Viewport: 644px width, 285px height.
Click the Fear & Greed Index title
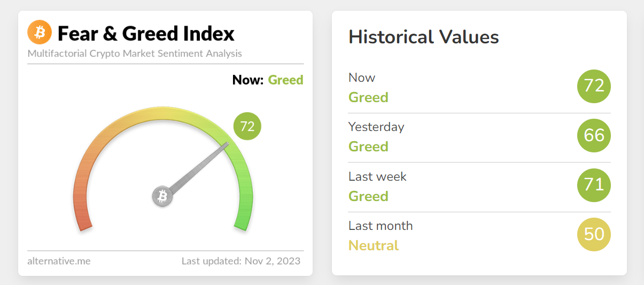[x=146, y=34]
